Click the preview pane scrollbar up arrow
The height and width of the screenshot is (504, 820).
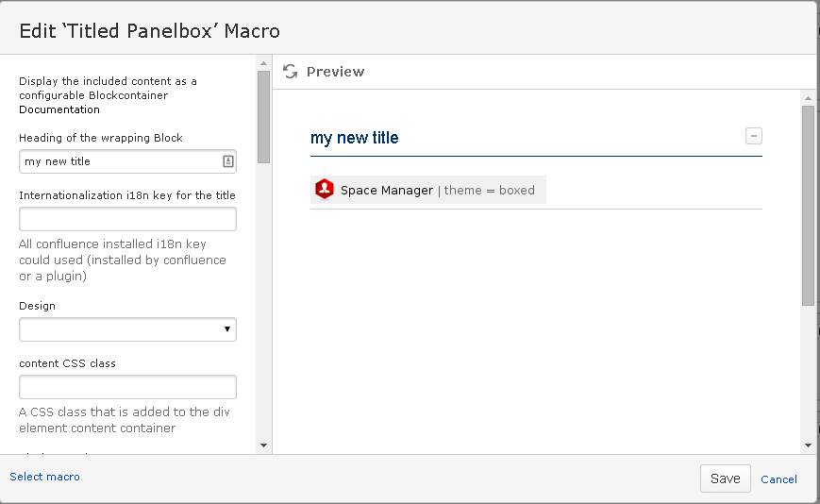coord(808,97)
